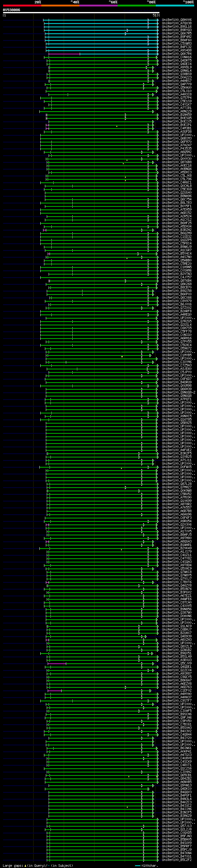Open hit UniRef100_B9RYQ3
Image resolution: width=197 pixels, height=868 pixels.
point(176,30)
